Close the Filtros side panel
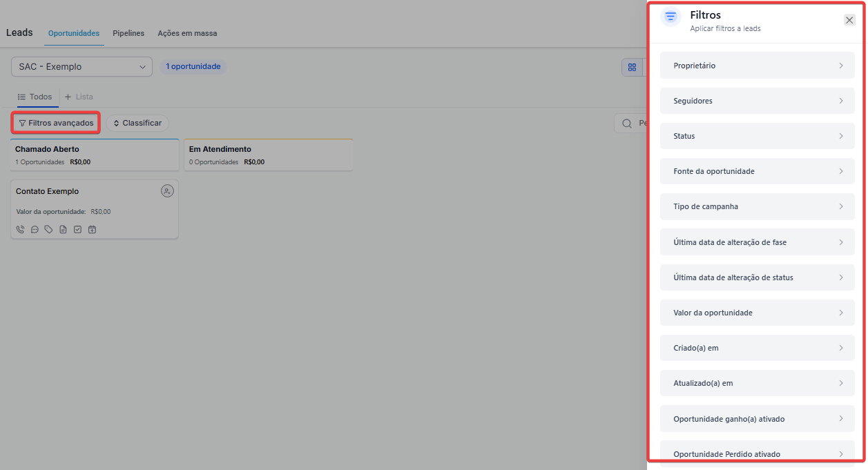 849,20
